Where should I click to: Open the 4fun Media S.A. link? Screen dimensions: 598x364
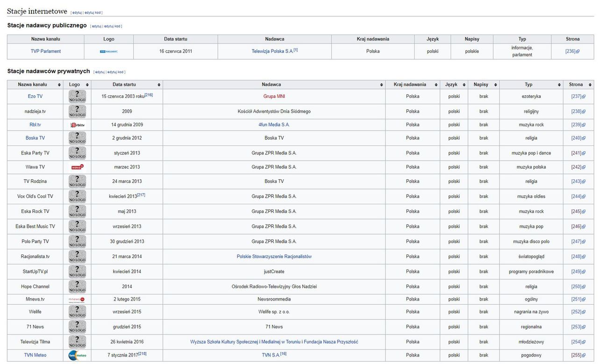click(274, 125)
